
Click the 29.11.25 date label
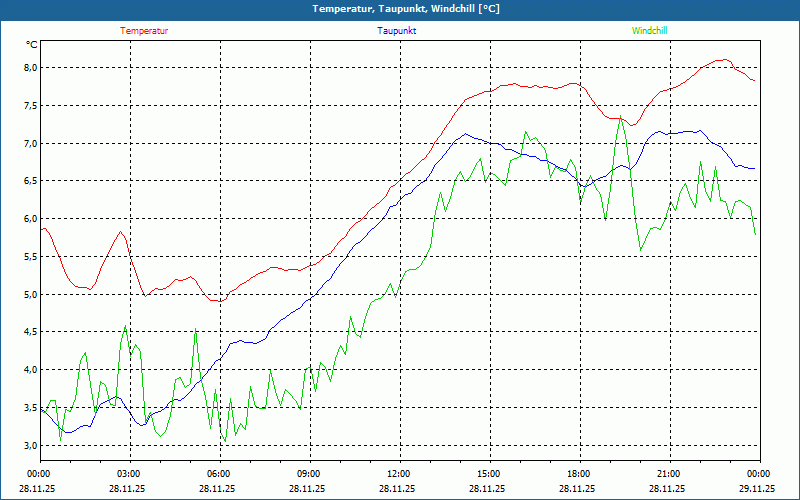coord(759,488)
